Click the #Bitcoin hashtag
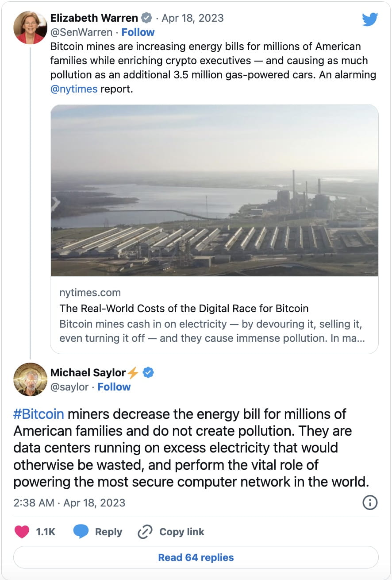392x580 pixels. click(39, 414)
